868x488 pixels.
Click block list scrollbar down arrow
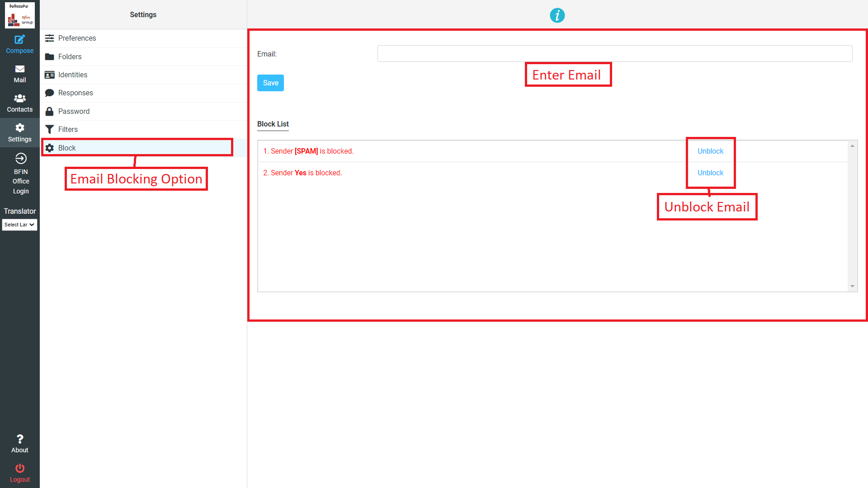tap(852, 286)
